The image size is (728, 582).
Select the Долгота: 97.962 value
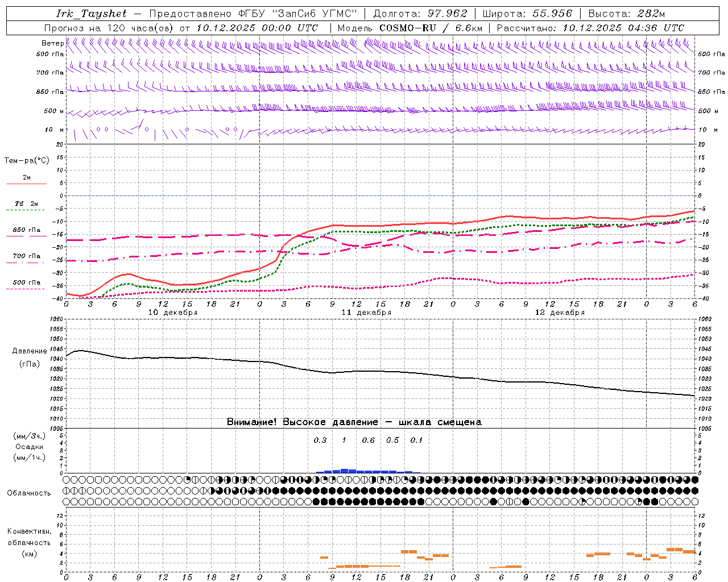tap(420, 14)
